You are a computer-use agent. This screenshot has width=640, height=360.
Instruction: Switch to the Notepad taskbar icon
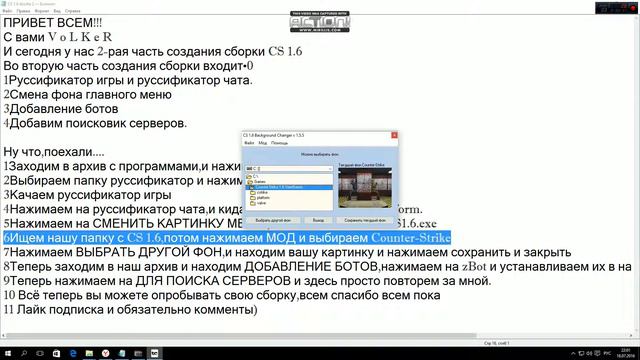(122, 353)
